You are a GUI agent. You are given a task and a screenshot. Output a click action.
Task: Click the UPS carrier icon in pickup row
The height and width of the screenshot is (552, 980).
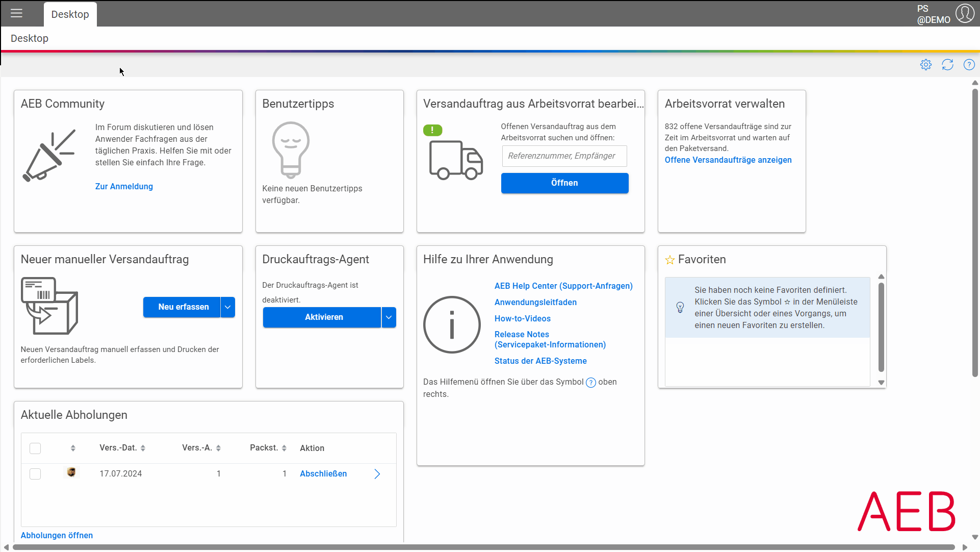point(71,472)
